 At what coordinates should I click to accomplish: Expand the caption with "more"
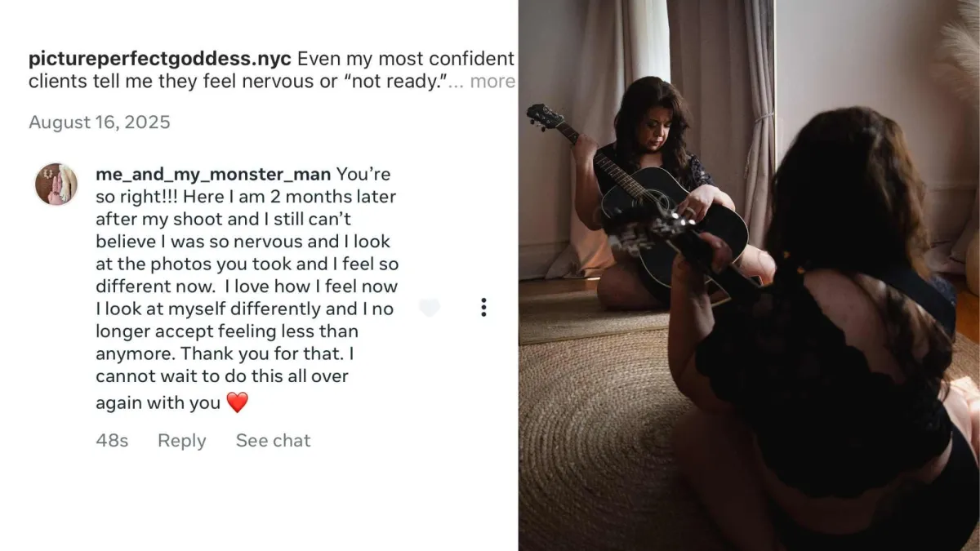click(492, 82)
